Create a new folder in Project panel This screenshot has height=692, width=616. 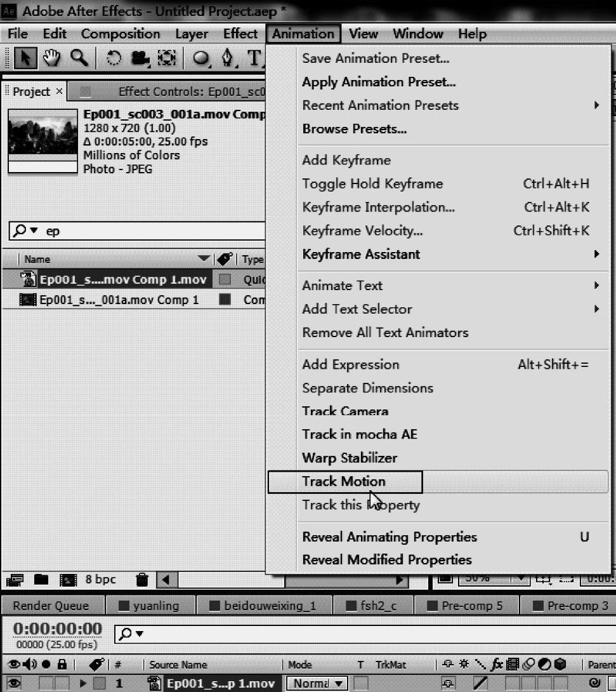(41, 579)
